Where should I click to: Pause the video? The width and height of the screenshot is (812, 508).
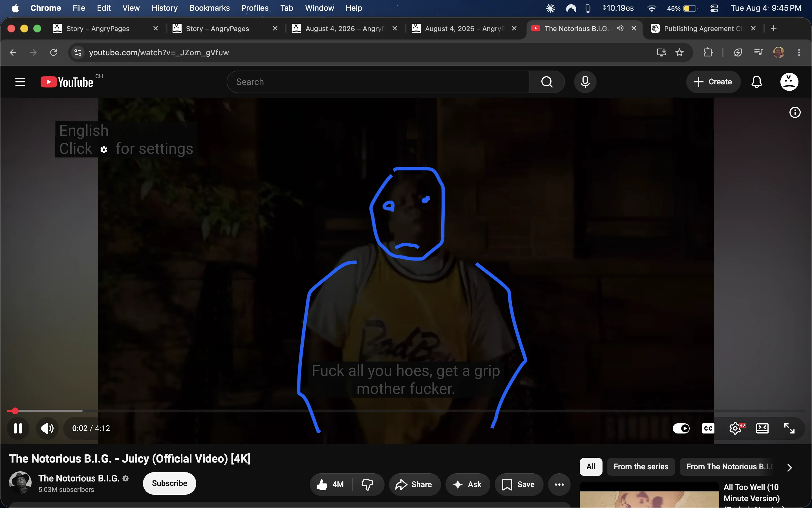[x=18, y=428]
